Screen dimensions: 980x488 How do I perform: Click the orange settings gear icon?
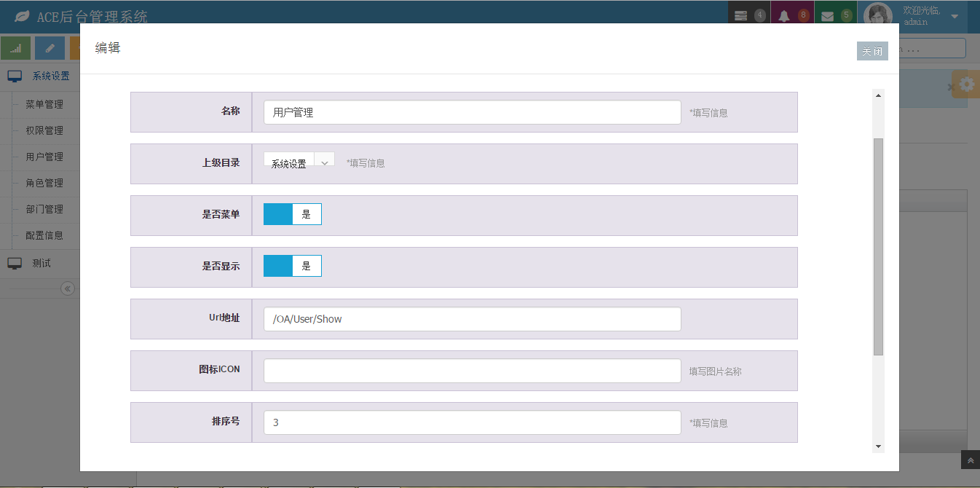pos(966,84)
